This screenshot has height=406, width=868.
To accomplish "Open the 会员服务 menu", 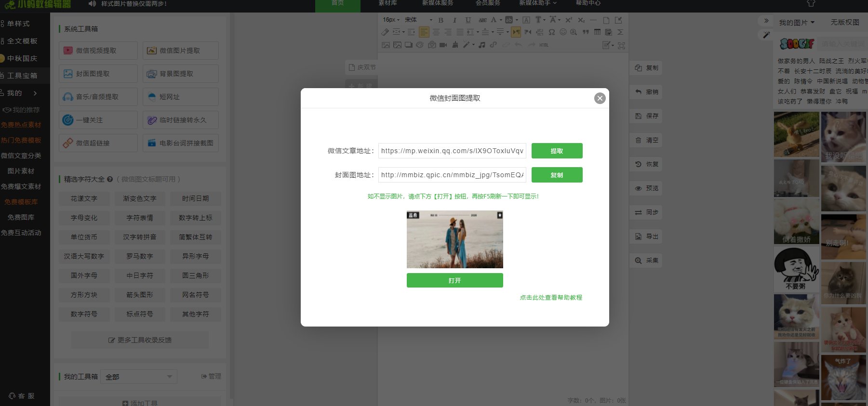I will point(488,3).
